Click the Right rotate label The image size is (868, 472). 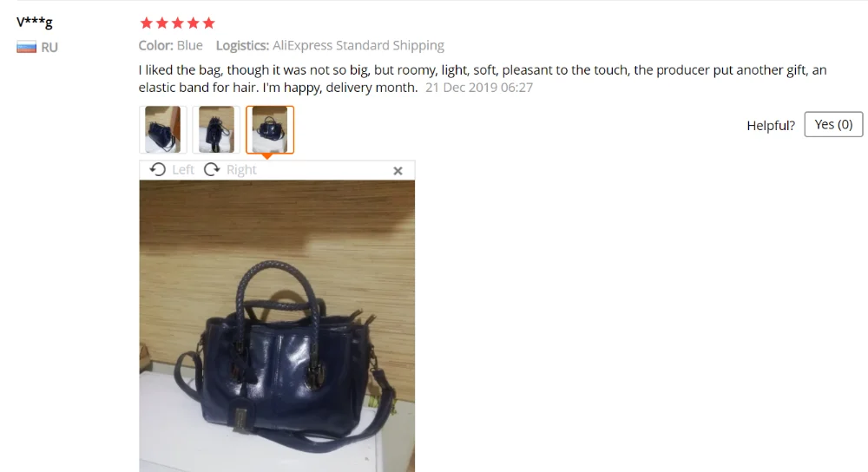[241, 170]
